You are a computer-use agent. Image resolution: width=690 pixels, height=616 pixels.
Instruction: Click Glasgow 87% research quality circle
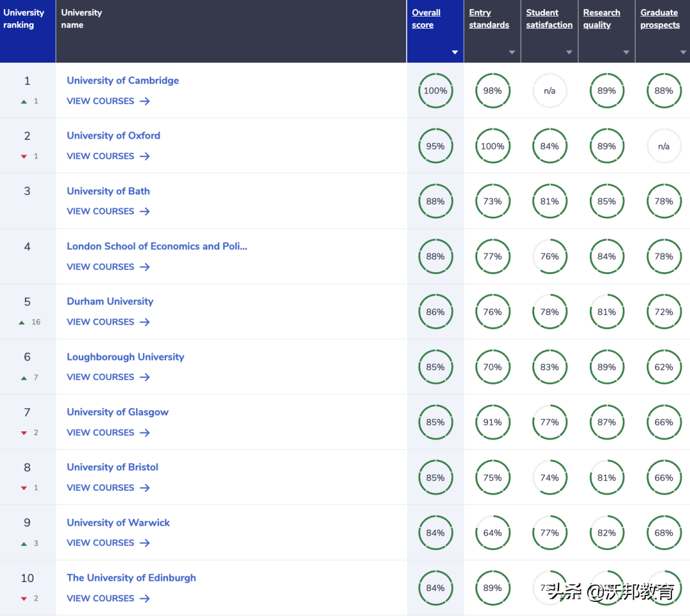point(607,422)
